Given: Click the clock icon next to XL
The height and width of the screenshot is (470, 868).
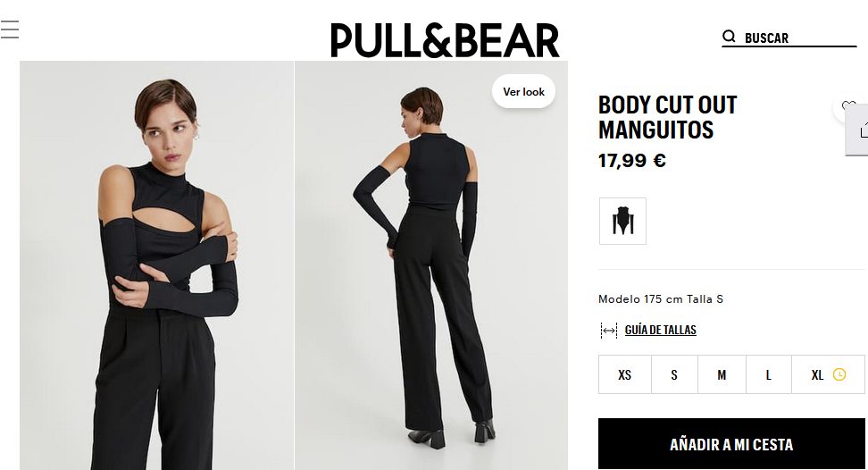Looking at the screenshot, I should point(839,374).
